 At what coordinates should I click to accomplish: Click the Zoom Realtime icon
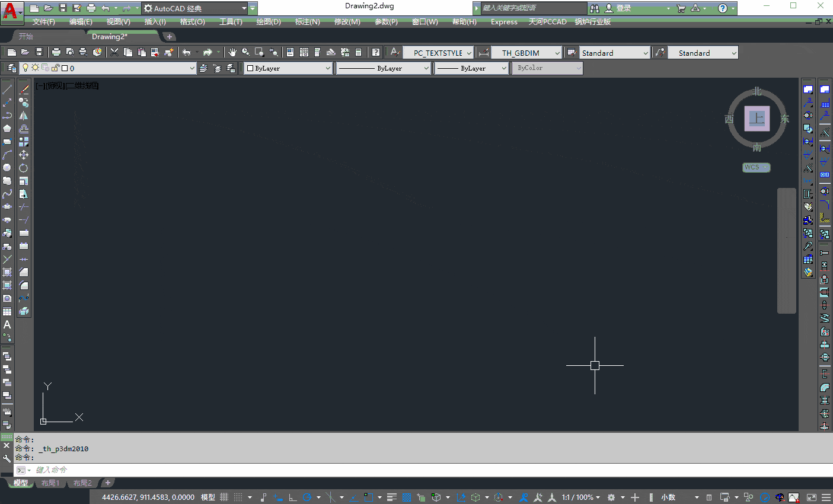(245, 52)
